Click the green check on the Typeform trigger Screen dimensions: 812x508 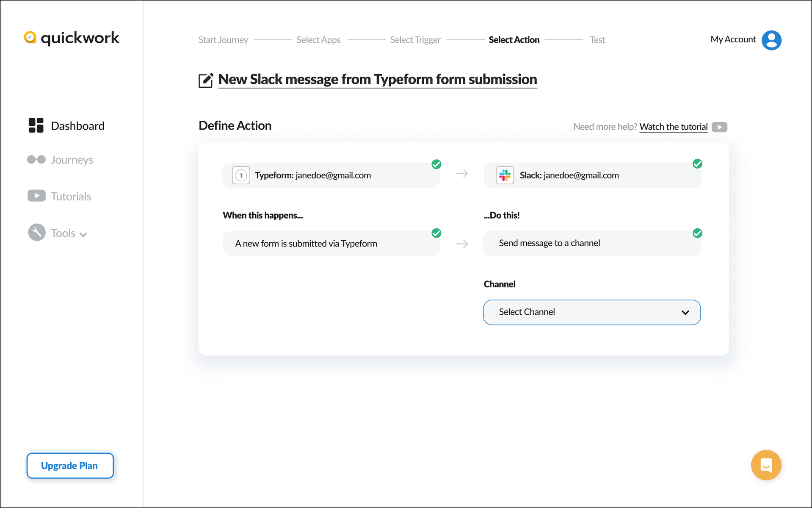[x=436, y=233]
